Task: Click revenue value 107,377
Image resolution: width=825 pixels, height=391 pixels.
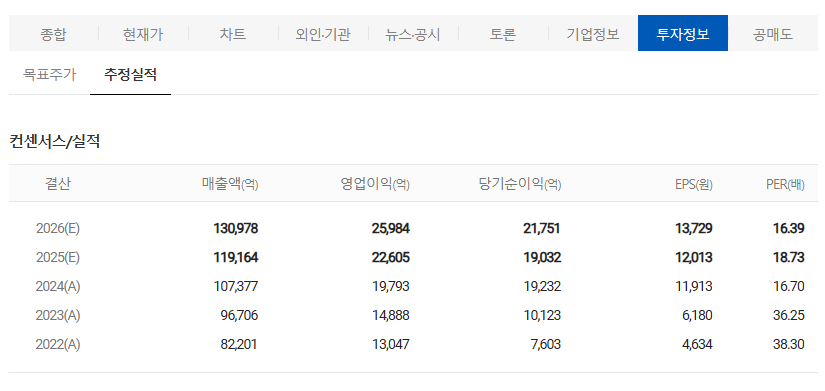Action: click(236, 286)
